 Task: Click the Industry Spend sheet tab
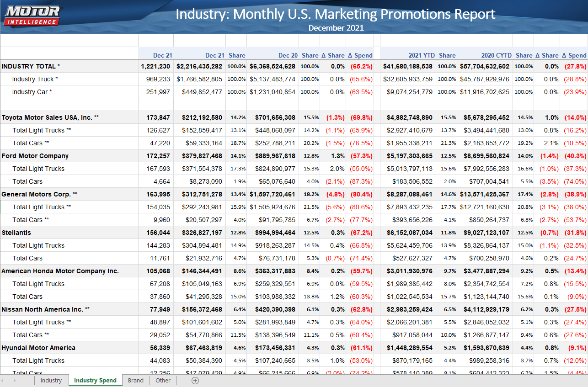(x=95, y=380)
